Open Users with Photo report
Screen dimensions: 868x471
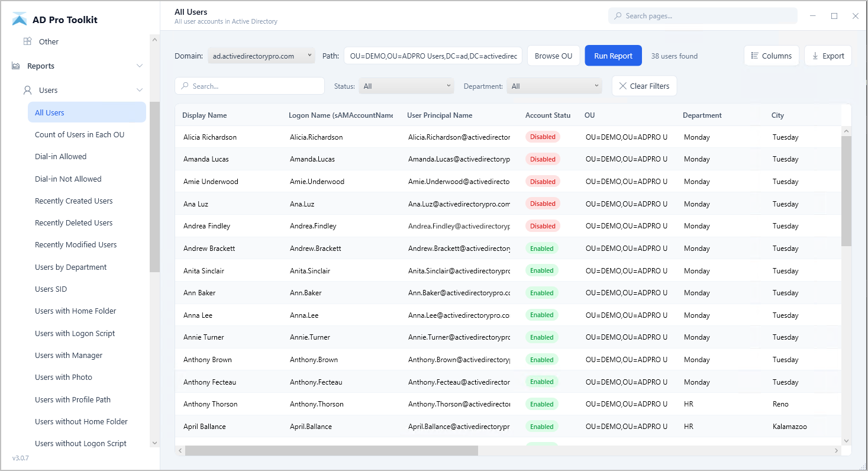[63, 377]
